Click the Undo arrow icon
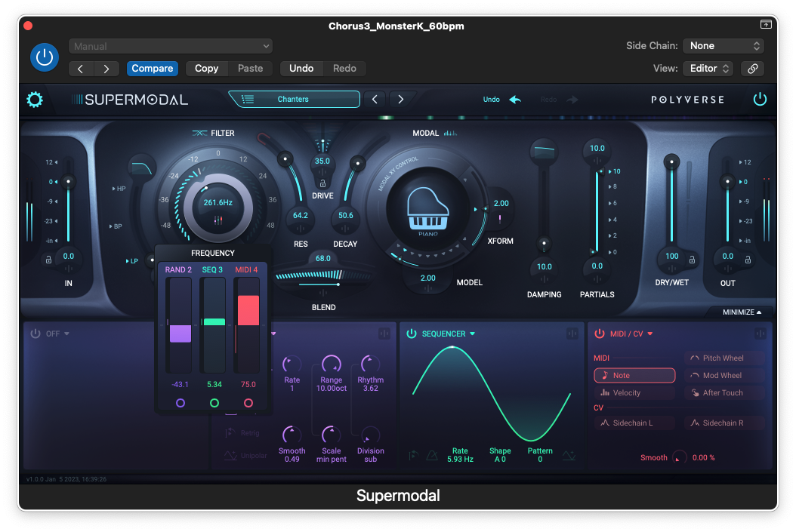Viewport: 796px width, 532px height. [515, 100]
